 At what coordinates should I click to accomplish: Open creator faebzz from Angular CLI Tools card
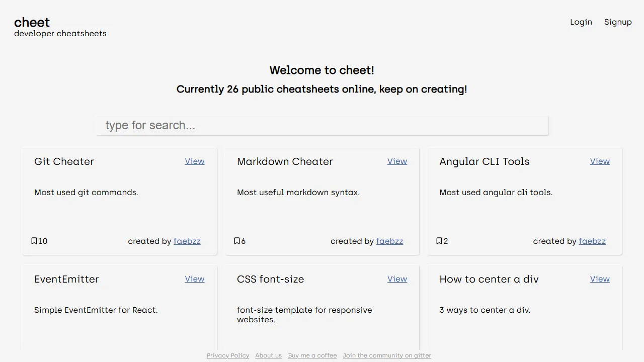pyautogui.click(x=592, y=241)
